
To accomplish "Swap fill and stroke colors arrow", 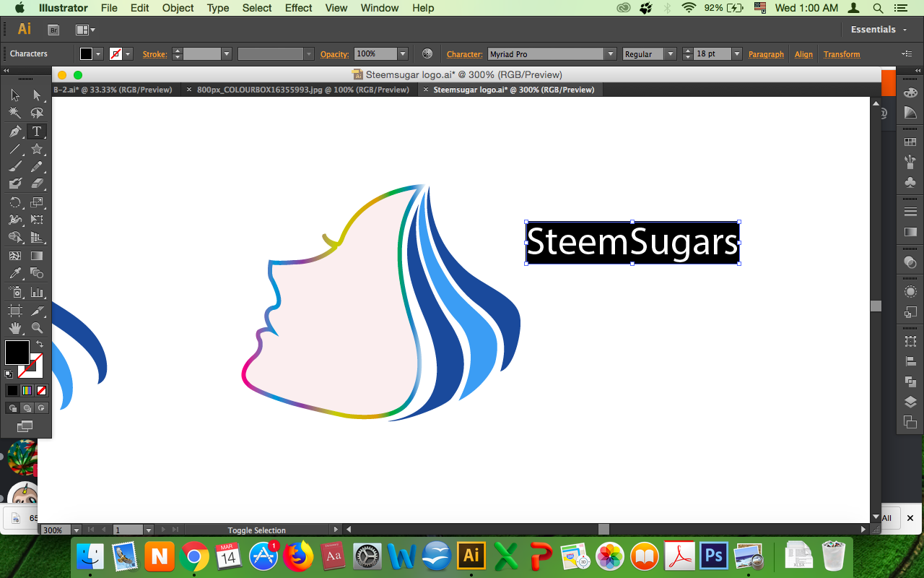I will pyautogui.click(x=40, y=345).
